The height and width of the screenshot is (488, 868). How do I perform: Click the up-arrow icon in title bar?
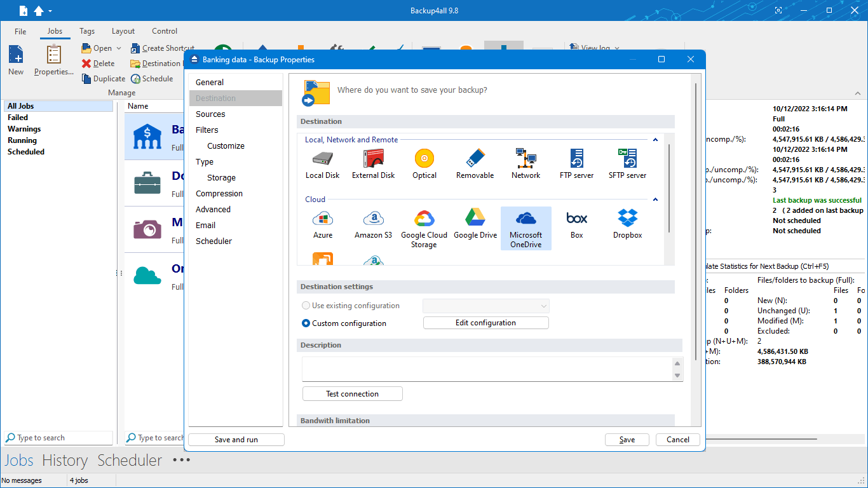(x=39, y=10)
